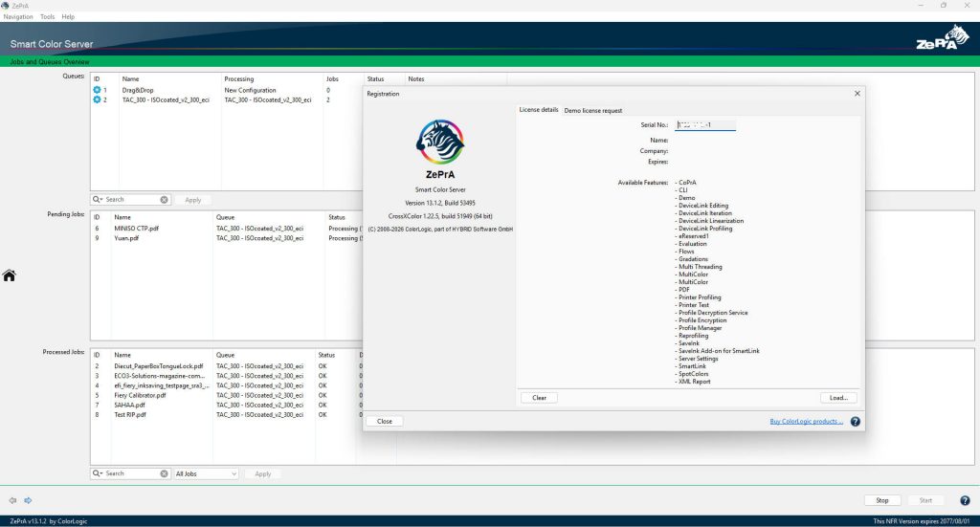Click the Close button in Registration dialog

click(x=385, y=422)
